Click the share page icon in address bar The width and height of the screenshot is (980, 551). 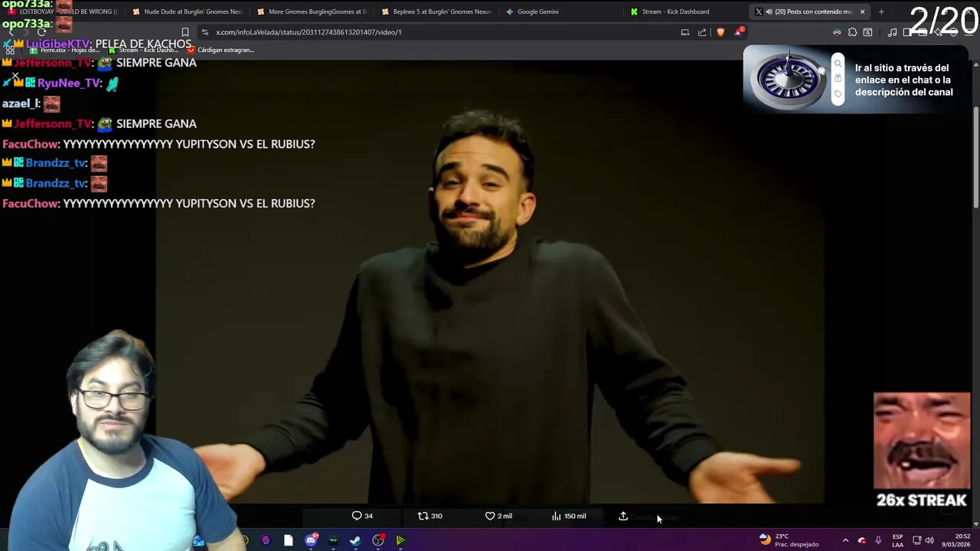click(702, 32)
